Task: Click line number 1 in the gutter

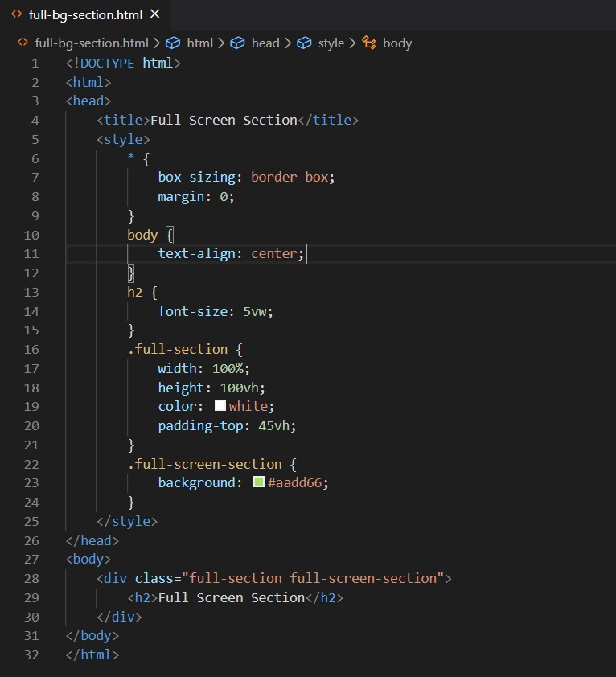Action: (x=35, y=64)
